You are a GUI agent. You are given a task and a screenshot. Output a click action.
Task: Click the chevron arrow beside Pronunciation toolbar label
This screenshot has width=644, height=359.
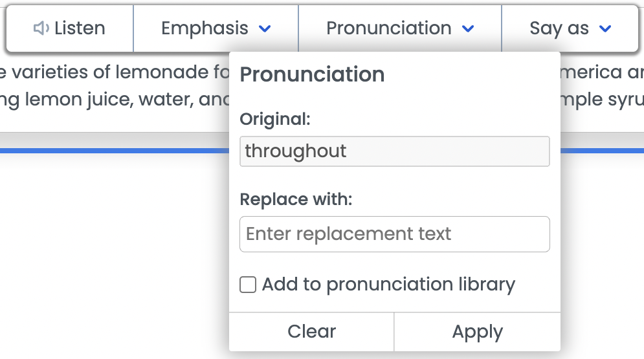(x=468, y=28)
